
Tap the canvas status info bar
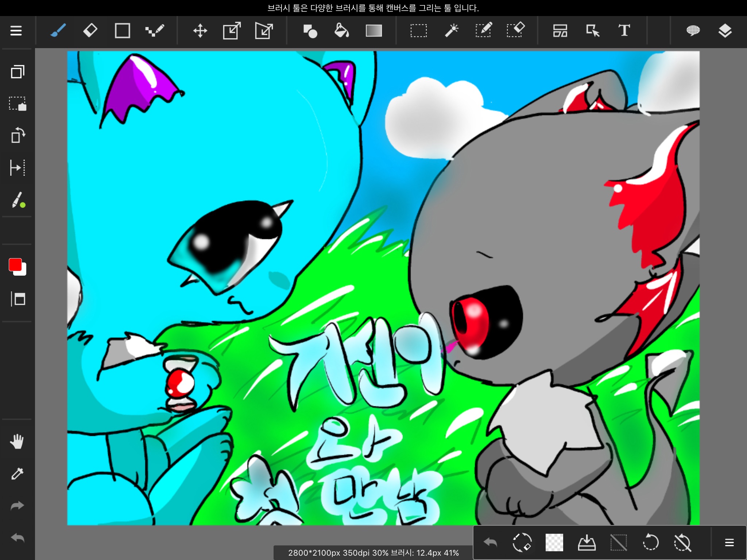point(373,553)
